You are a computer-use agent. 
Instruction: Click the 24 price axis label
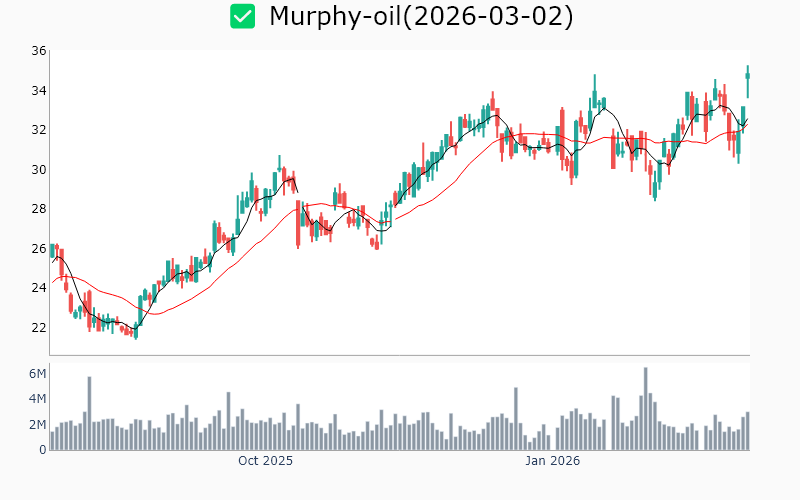tap(37, 288)
